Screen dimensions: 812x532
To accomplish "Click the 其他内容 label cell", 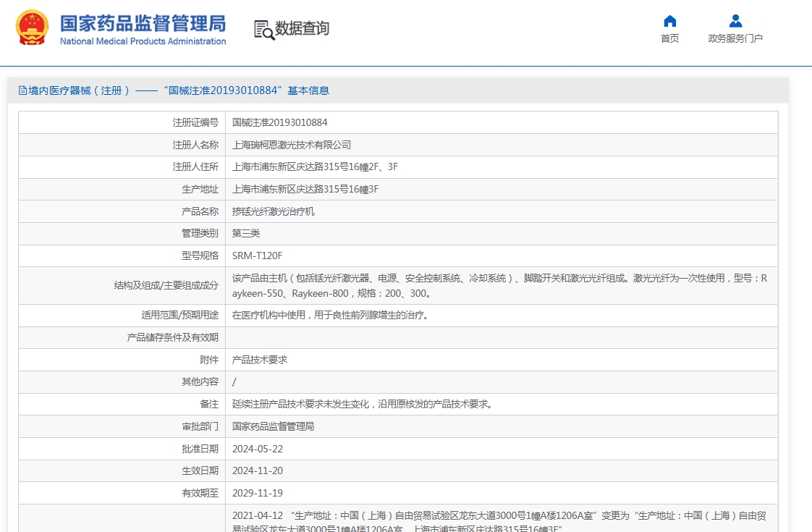I will [122, 381].
